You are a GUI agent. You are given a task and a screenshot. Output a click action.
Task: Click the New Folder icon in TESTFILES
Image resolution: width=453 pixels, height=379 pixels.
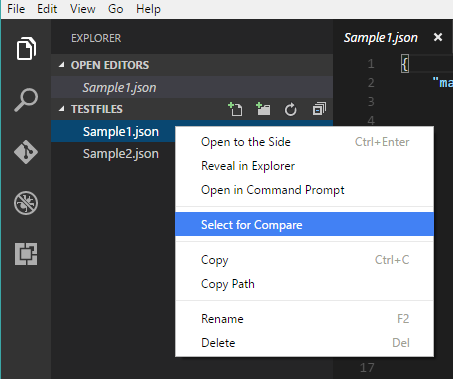point(263,109)
